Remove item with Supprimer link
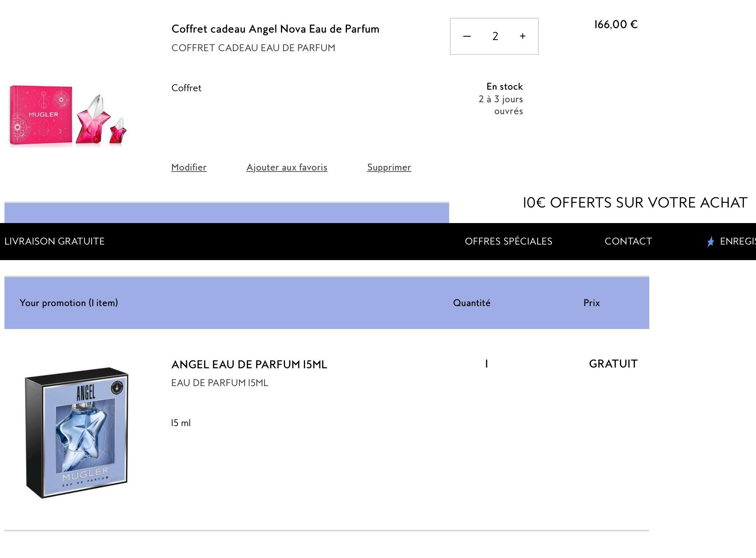Image resolution: width=756 pixels, height=558 pixels. (389, 167)
